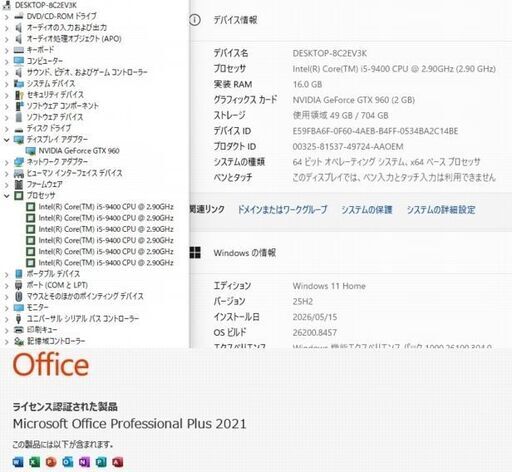Select マウスとそのほかのポインティング デバイス row
The height and width of the screenshot is (472, 512).
85,296
